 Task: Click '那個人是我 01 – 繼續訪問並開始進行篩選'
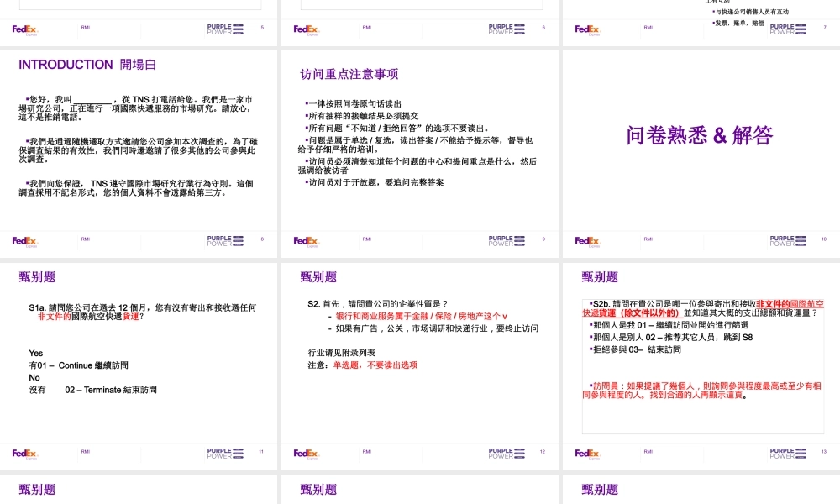(x=670, y=325)
